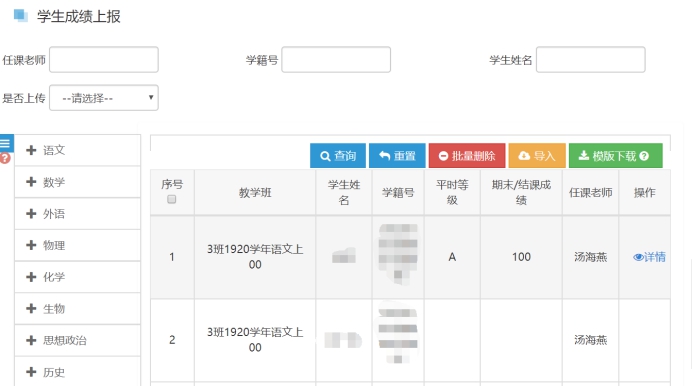The width and height of the screenshot is (692, 386).
Task: Expand the 物理 subject item
Action: pos(78,245)
